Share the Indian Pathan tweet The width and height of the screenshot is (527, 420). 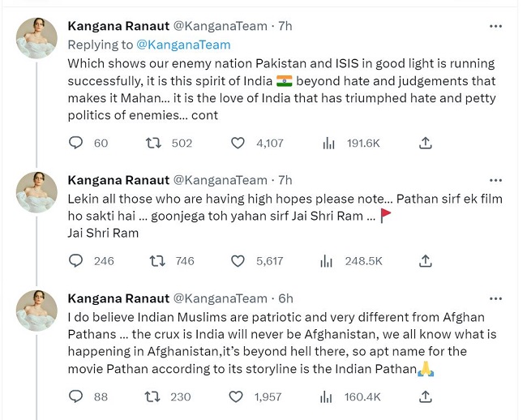click(x=425, y=396)
